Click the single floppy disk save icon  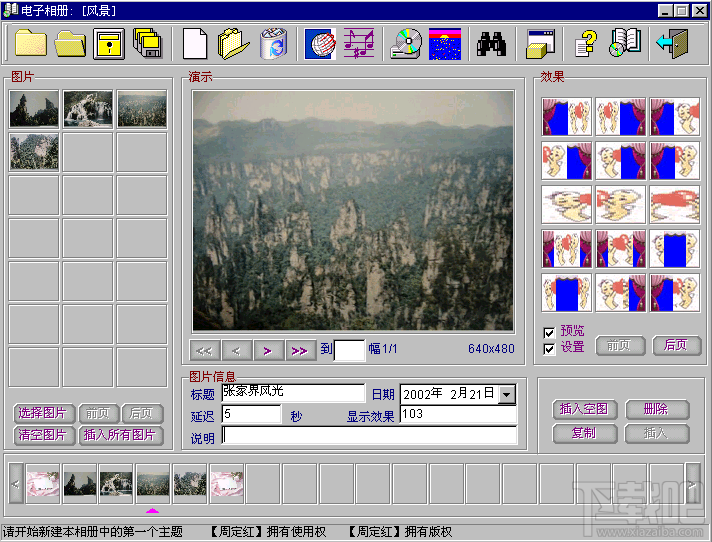109,44
